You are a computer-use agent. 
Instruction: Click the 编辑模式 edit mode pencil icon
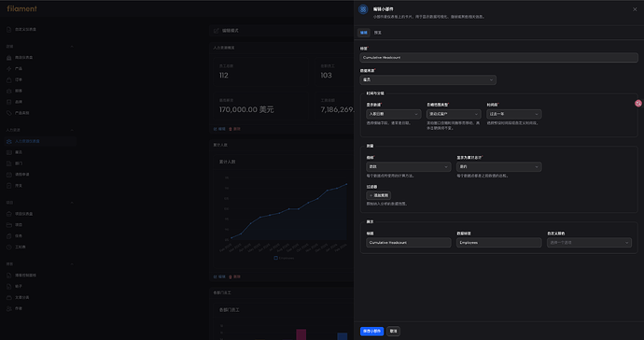coord(217,31)
